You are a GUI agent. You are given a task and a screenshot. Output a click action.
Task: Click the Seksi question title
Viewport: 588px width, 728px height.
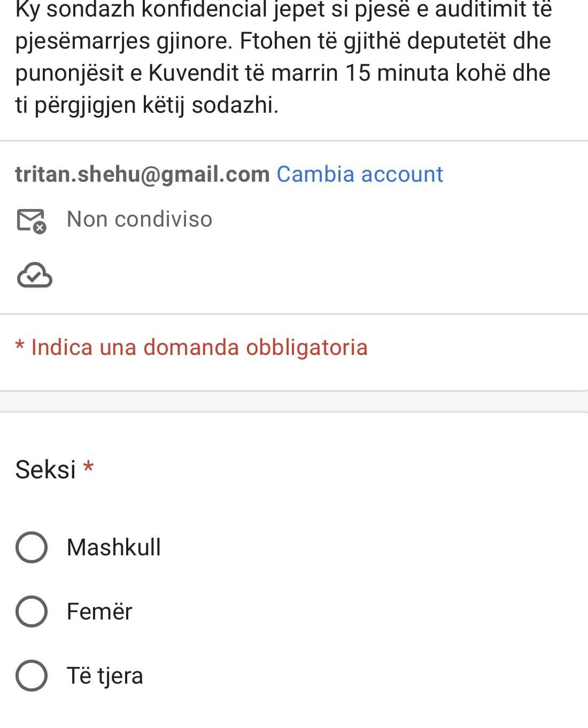(45, 469)
